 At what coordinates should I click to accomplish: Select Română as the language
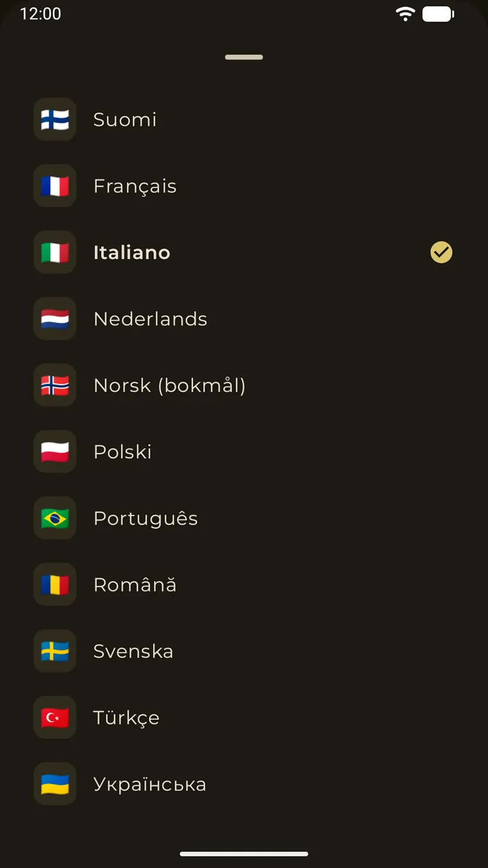[244, 585]
